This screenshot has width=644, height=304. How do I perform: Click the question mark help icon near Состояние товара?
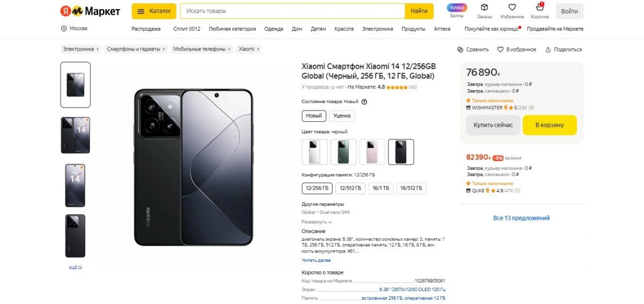[364, 102]
